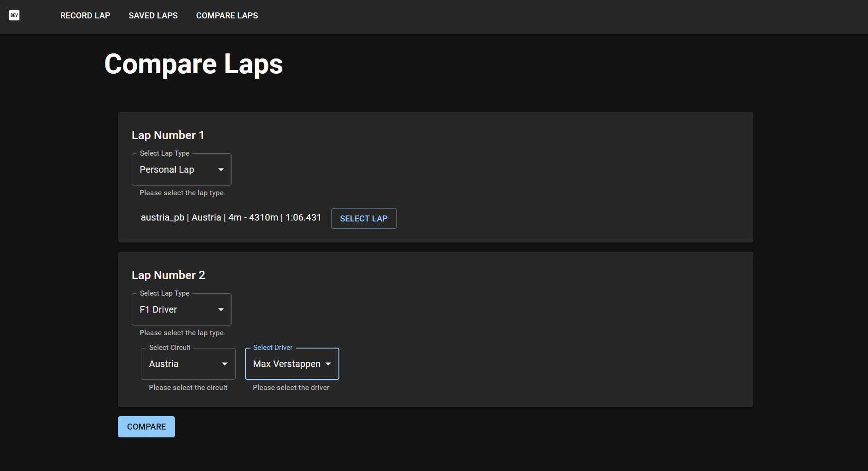Image resolution: width=868 pixels, height=471 pixels.
Task: Click the Austria circuit dropdown arrow icon
Action: coord(225,364)
